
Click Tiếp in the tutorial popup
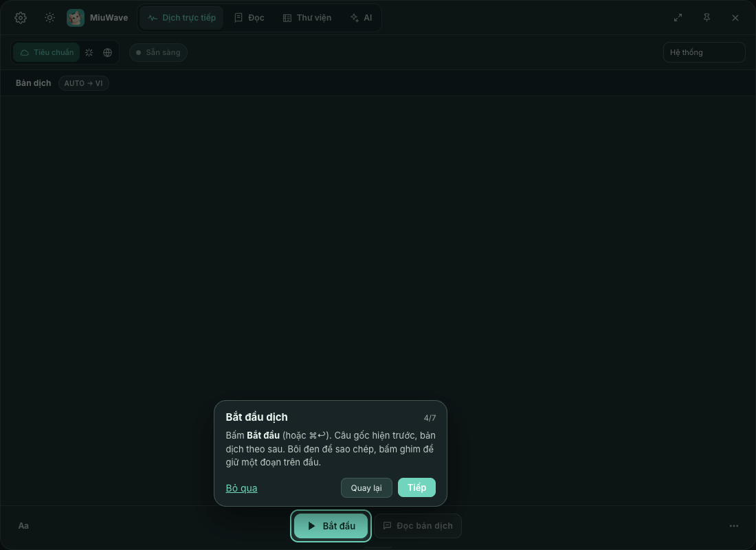tap(416, 487)
